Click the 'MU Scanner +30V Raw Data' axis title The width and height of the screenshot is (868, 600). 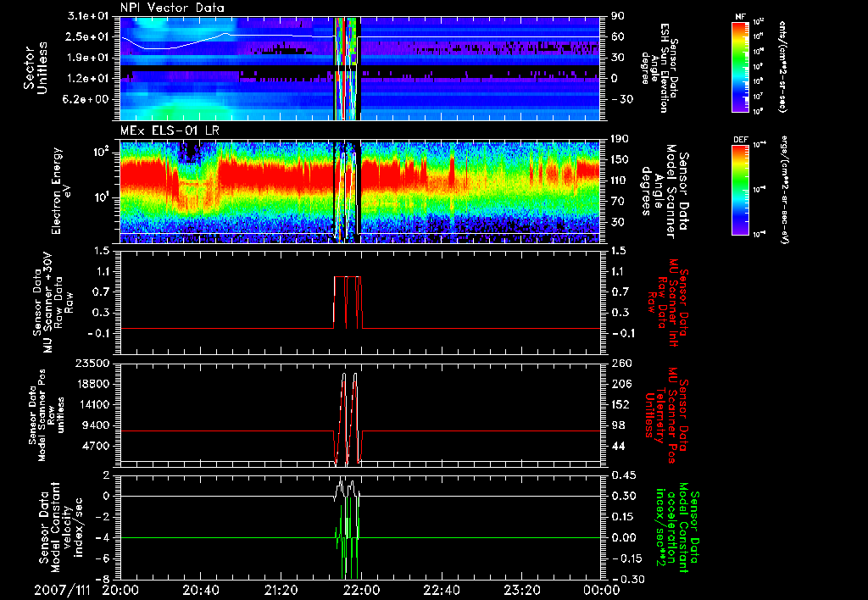(53, 303)
